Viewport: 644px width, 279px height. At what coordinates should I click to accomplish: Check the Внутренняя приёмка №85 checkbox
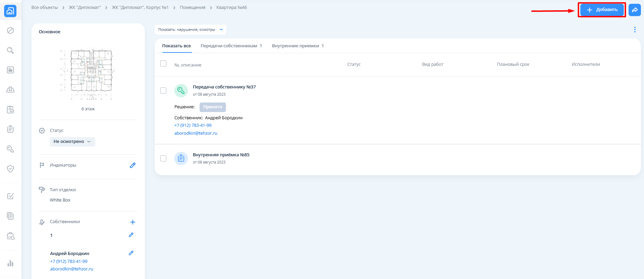(163, 158)
